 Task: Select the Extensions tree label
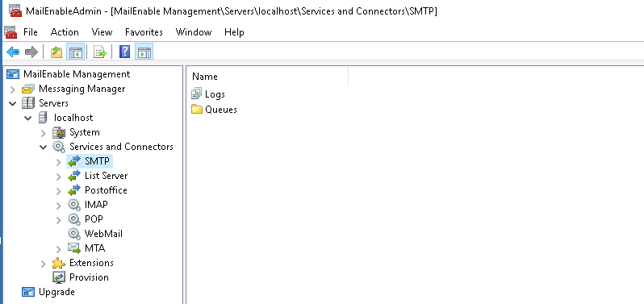(x=91, y=263)
